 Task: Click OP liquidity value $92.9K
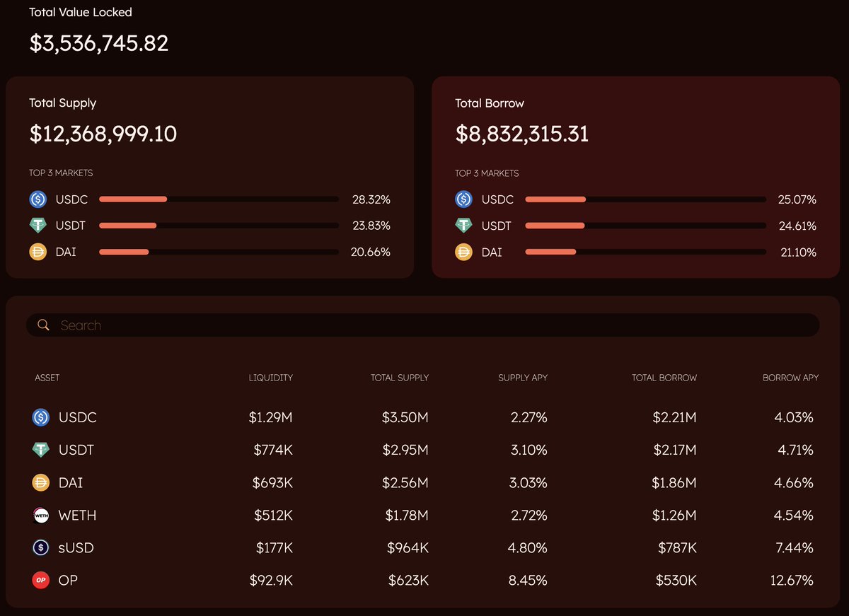pos(271,580)
